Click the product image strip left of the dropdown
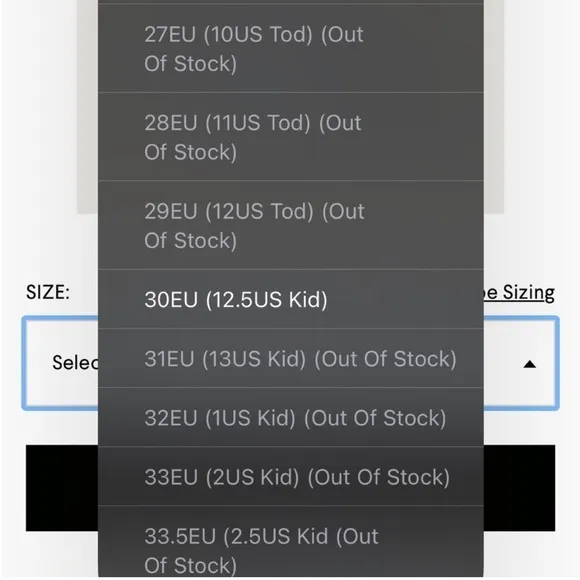 coord(88,107)
